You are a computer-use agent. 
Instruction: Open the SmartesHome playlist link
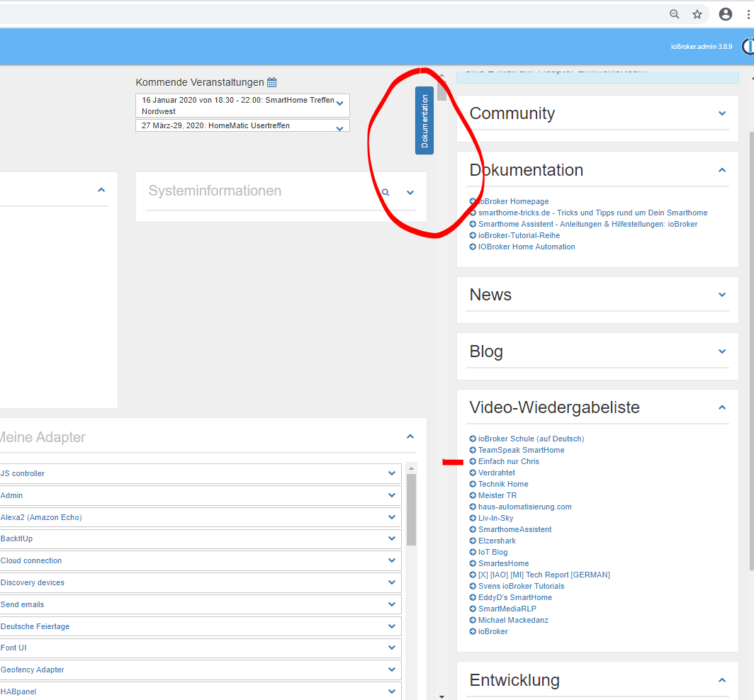pos(503,563)
